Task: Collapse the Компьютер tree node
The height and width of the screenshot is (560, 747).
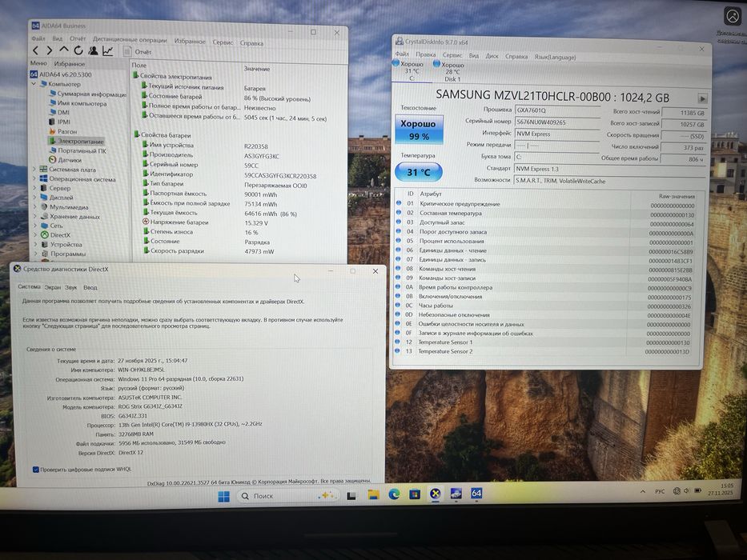Action: coord(34,84)
